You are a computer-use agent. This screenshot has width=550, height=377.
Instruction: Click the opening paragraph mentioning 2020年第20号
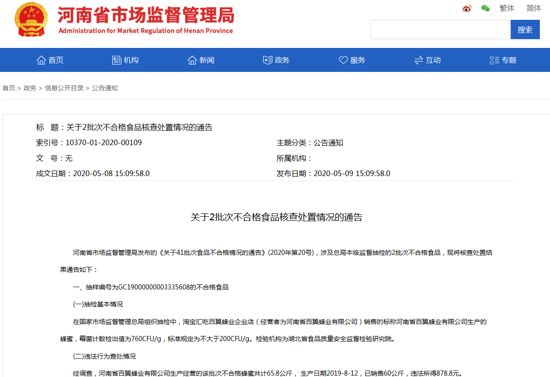click(x=276, y=261)
